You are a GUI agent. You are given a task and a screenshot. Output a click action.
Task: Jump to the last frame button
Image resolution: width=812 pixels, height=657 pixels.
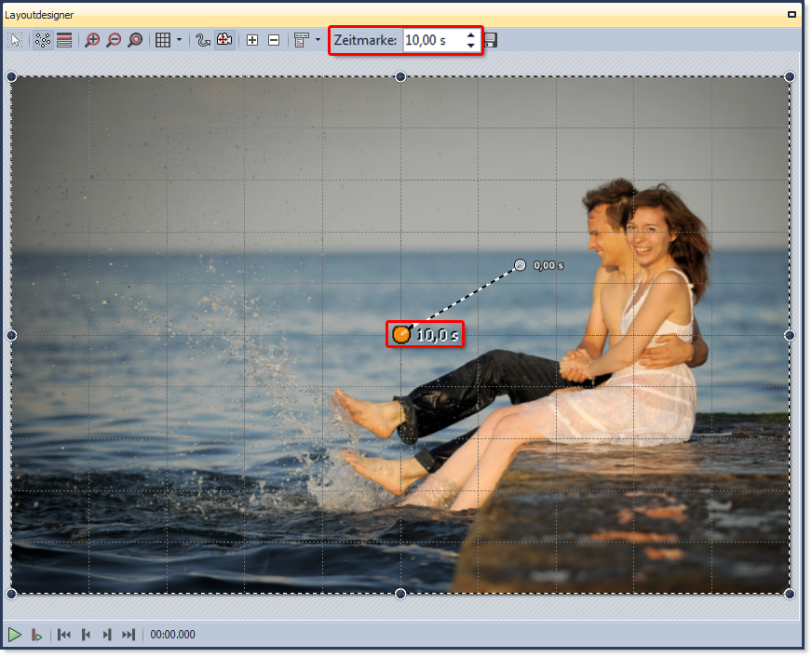pyautogui.click(x=129, y=635)
